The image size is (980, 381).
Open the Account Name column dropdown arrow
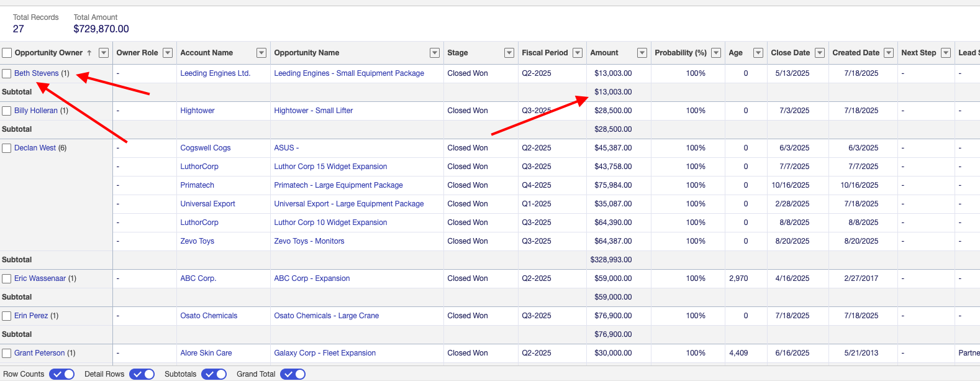[x=261, y=53]
